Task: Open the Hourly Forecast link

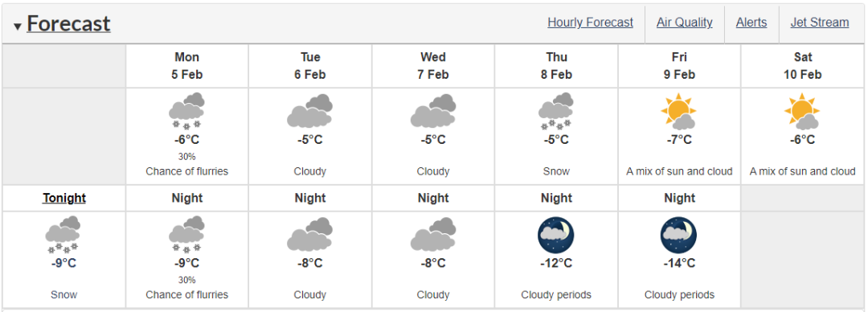Action: (x=590, y=23)
